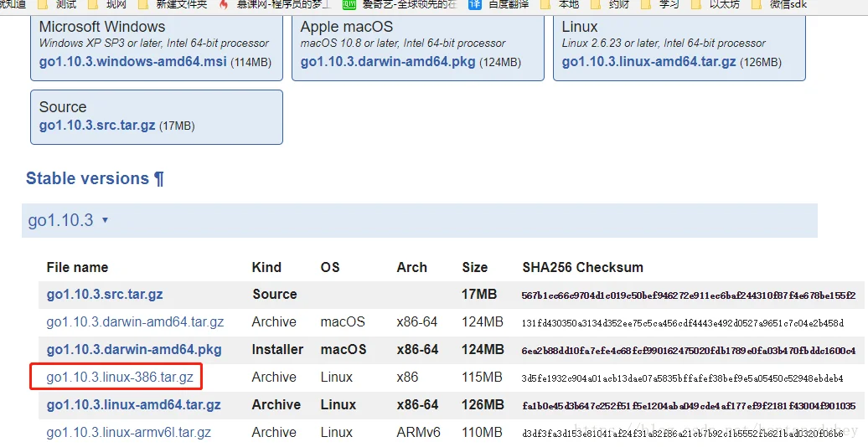Click checksum starting with 131fd430350a
868x447 pixels.
tap(683, 323)
